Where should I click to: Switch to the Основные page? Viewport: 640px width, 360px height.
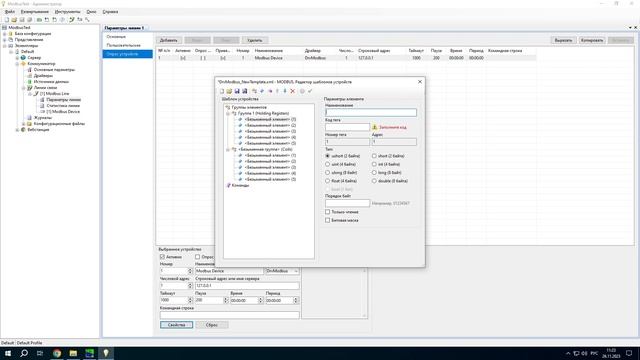point(127,37)
